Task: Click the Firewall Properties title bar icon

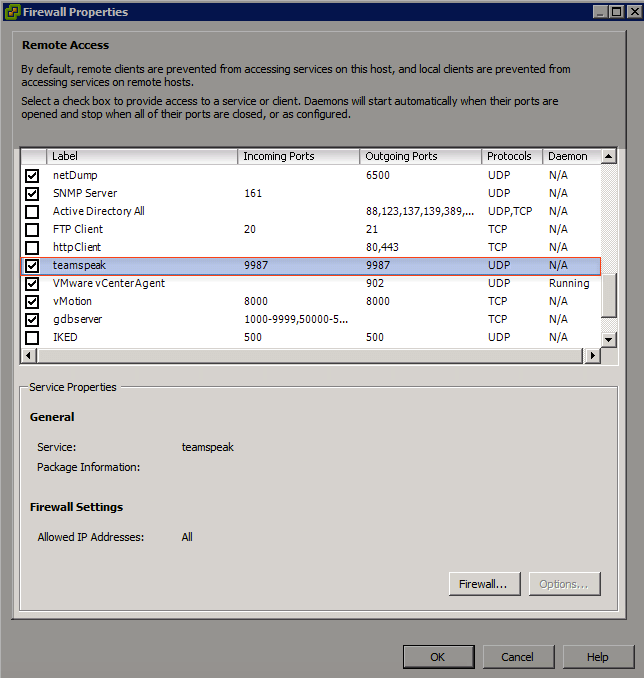Action: (13, 12)
